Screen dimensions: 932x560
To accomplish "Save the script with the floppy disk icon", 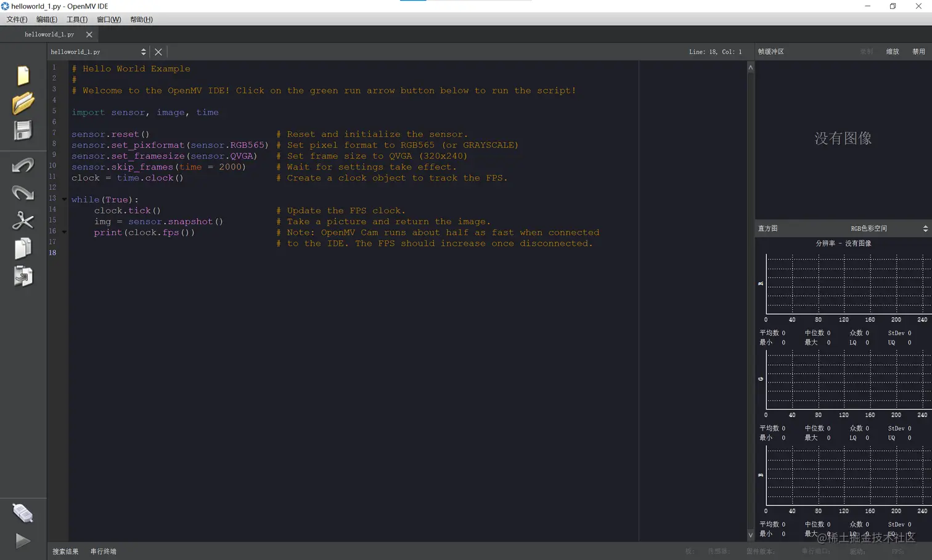I will click(x=23, y=131).
